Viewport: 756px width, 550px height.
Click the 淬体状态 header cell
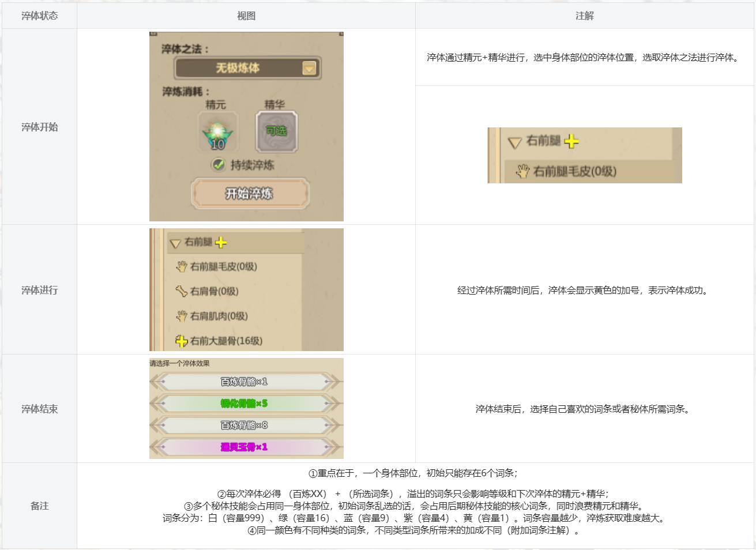point(39,16)
